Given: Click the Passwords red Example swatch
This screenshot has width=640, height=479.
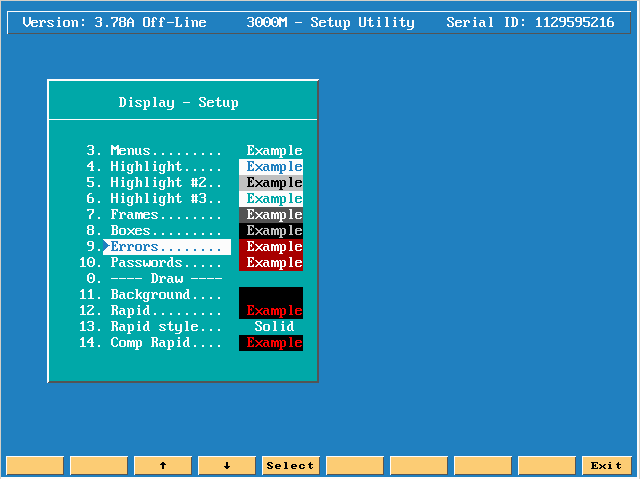Looking at the screenshot, I should (271, 263).
